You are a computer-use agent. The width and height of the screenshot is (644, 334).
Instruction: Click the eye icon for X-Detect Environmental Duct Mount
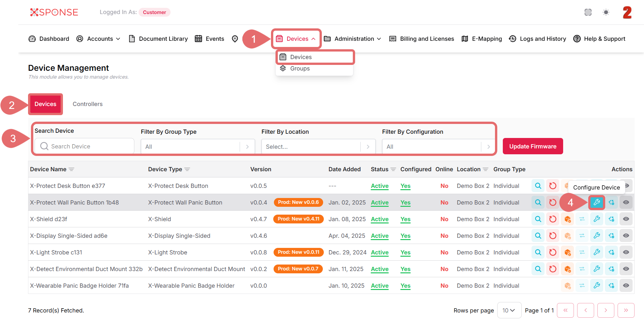[x=626, y=269]
